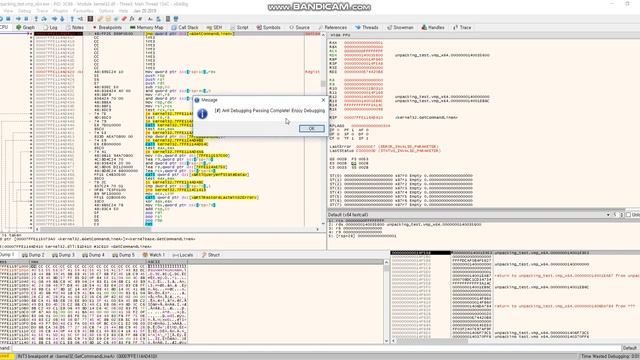
Task: Click the disassembly vertical scrollbar
Action: 323,130
